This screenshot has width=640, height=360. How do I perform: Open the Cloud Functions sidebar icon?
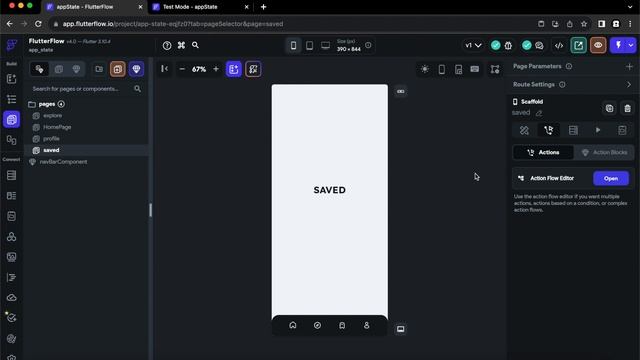coord(11,298)
